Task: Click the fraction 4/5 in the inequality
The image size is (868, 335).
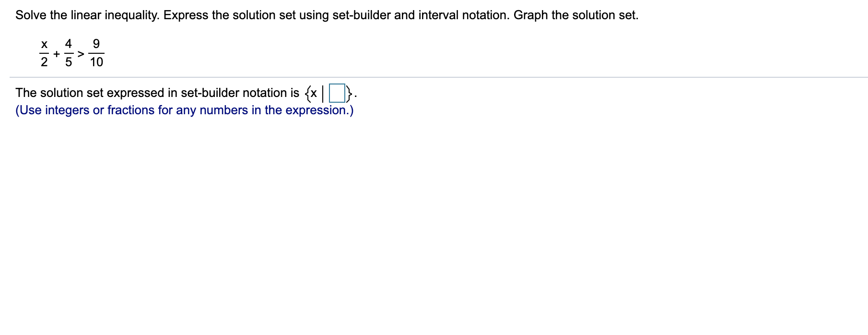Action: (69, 53)
